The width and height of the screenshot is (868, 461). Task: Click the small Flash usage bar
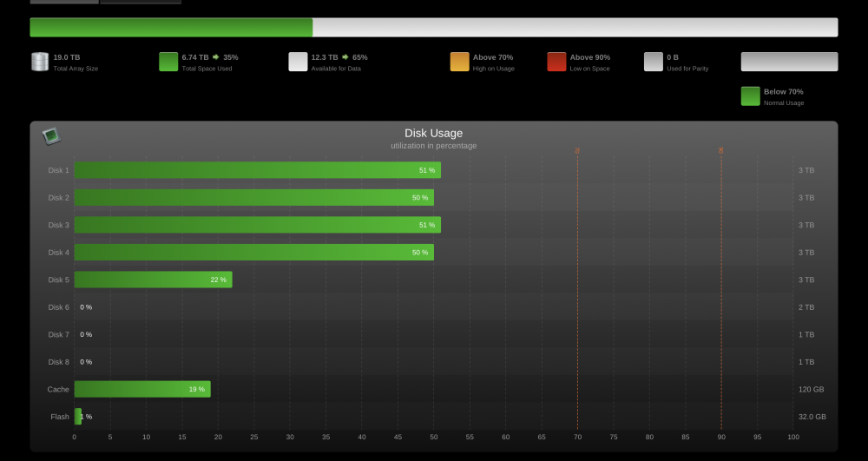point(77,417)
